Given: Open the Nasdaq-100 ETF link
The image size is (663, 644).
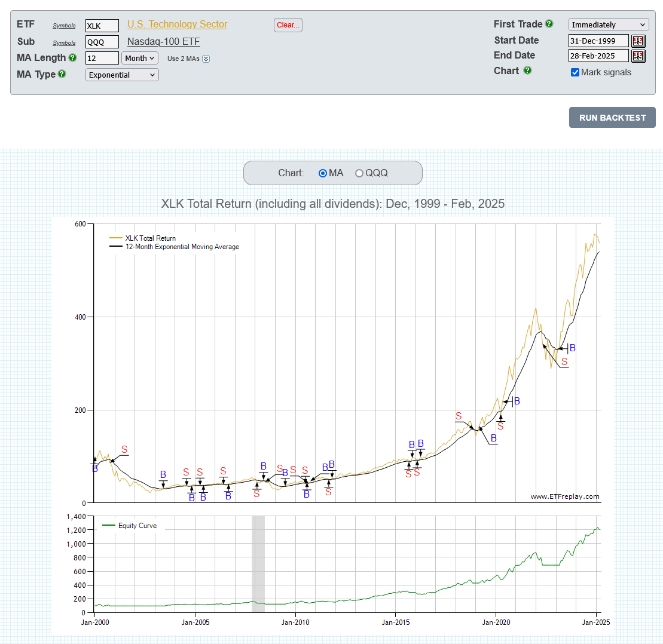Looking at the screenshot, I should click(164, 41).
